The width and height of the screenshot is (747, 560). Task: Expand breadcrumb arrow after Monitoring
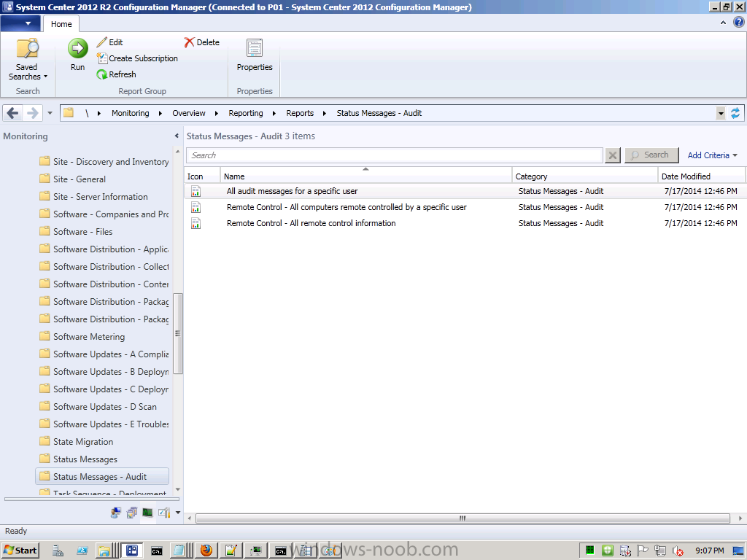click(x=160, y=113)
